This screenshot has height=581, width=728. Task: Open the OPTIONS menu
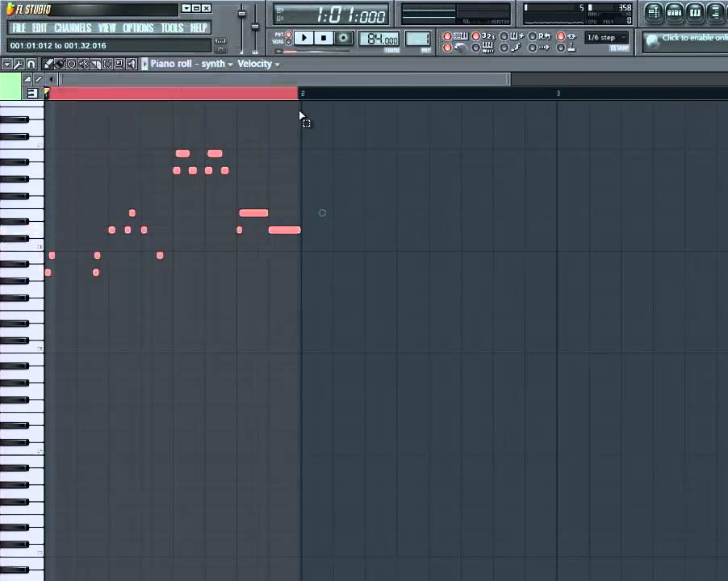138,28
